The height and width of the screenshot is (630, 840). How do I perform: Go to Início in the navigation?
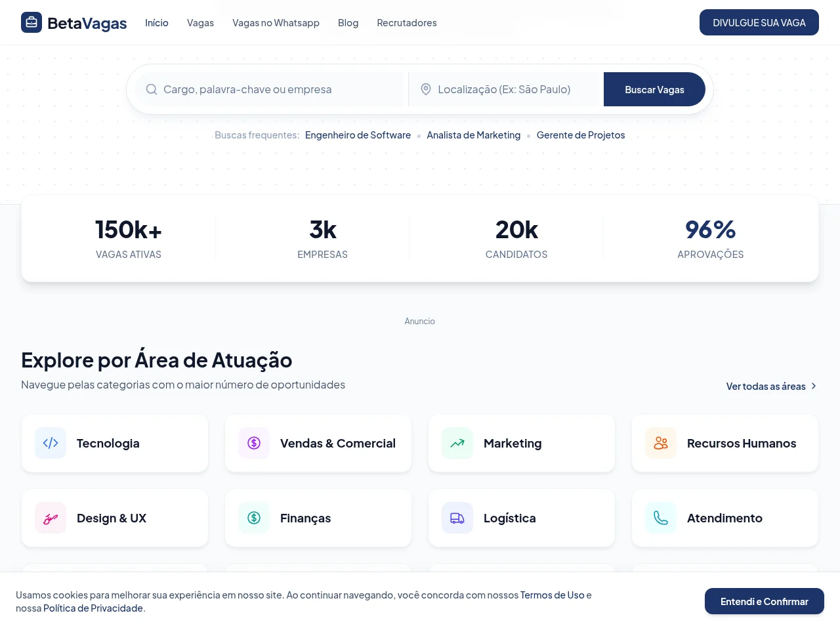coord(157,22)
